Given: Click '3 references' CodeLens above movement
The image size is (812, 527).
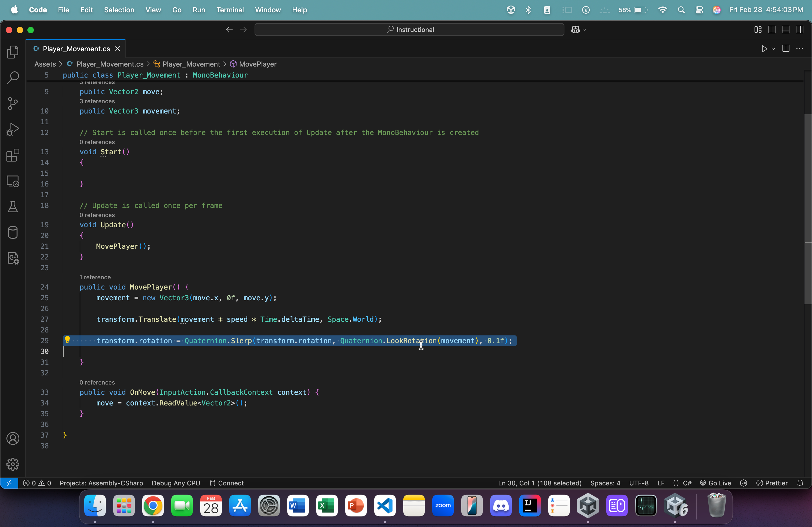Looking at the screenshot, I should coord(97,101).
